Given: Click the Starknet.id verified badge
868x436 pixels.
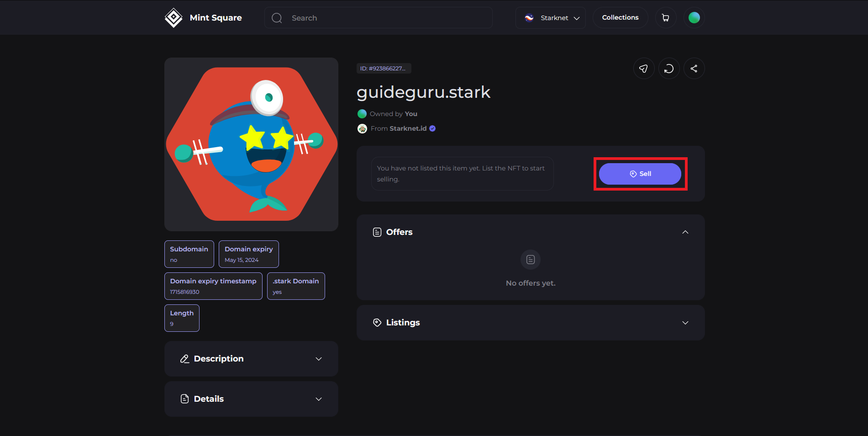Looking at the screenshot, I should click(432, 128).
